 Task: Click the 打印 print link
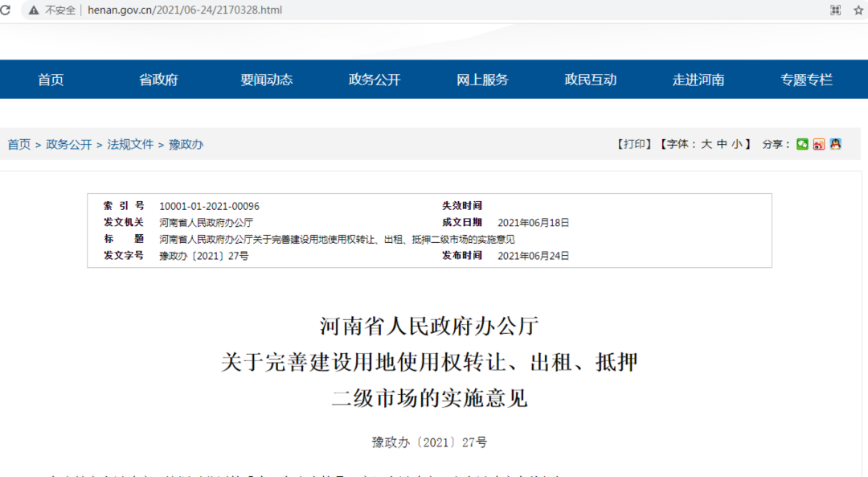(x=634, y=144)
